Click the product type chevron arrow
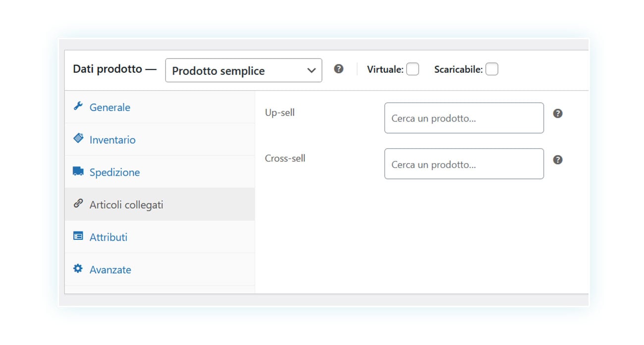The image size is (644, 345). tap(311, 71)
